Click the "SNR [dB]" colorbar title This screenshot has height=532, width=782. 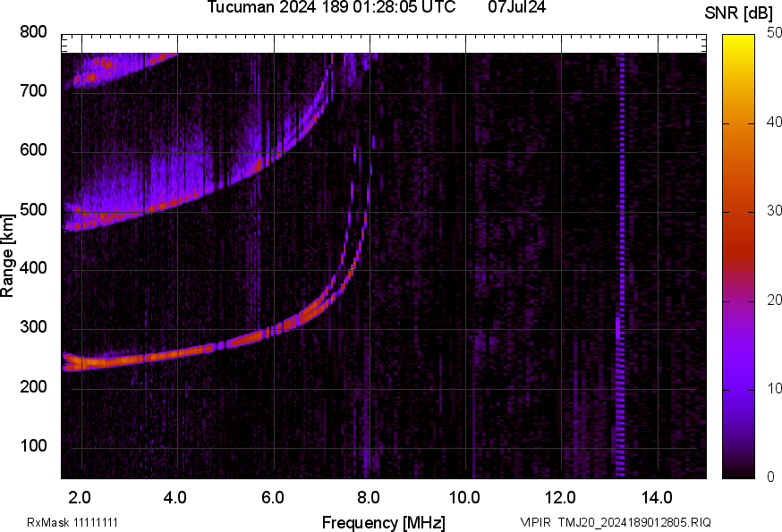tap(739, 13)
